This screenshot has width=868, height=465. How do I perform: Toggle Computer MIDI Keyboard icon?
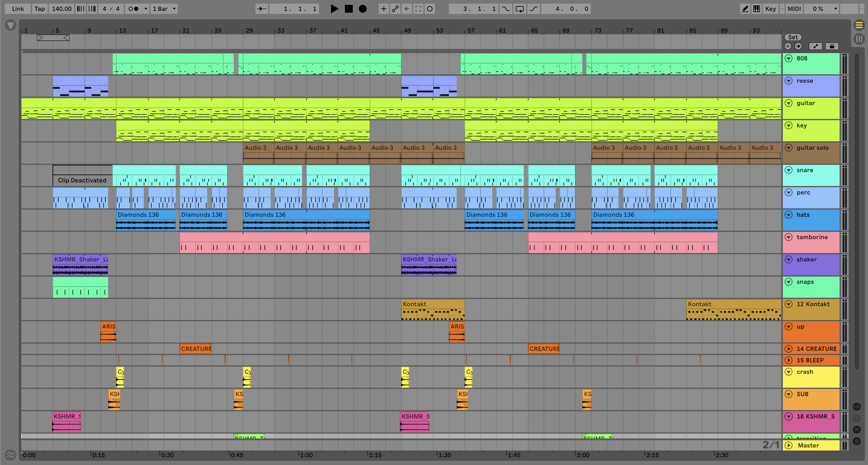point(757,9)
